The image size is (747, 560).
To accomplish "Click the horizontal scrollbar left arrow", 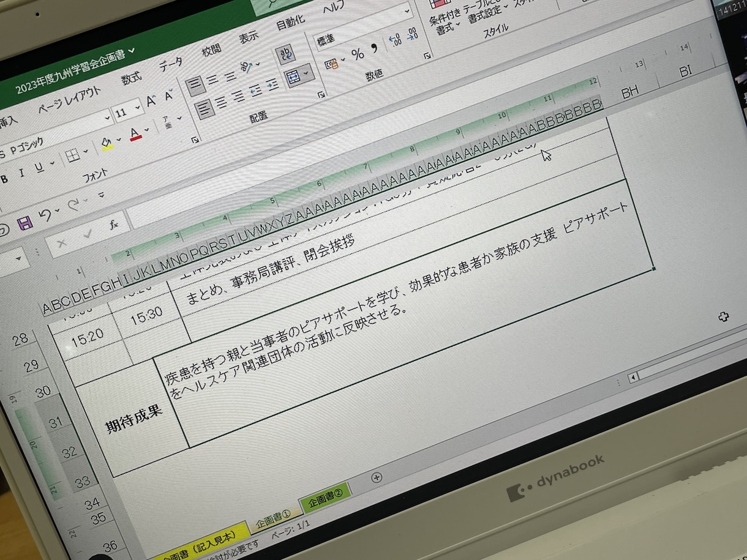I will pyautogui.click(x=634, y=376).
